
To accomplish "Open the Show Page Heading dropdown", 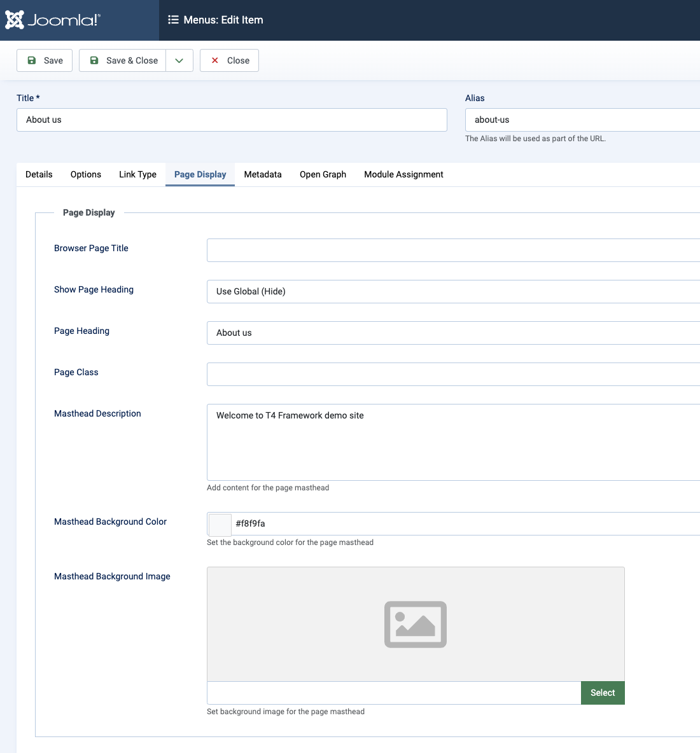I will click(453, 291).
